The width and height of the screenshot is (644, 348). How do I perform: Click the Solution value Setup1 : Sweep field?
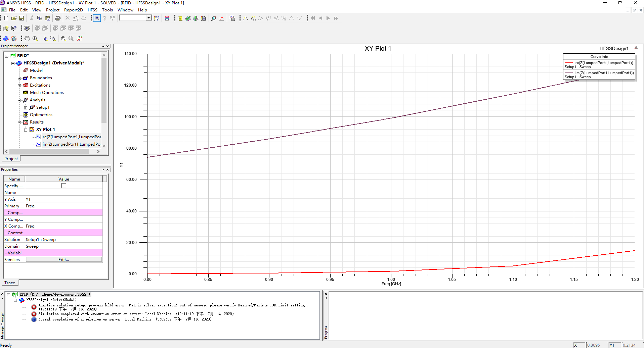coord(63,239)
